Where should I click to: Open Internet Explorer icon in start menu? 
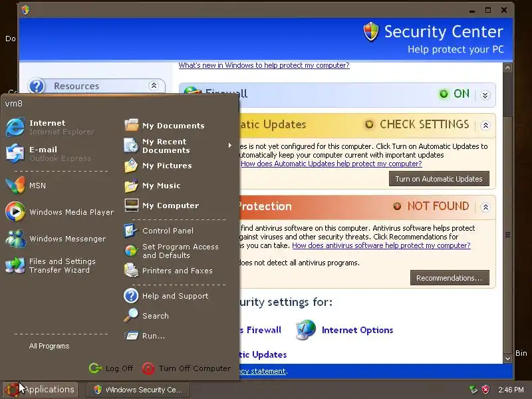15,127
